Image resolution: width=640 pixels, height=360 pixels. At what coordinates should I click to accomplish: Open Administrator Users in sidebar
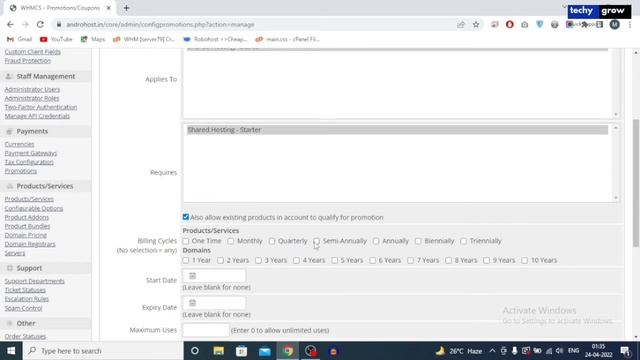click(32, 89)
